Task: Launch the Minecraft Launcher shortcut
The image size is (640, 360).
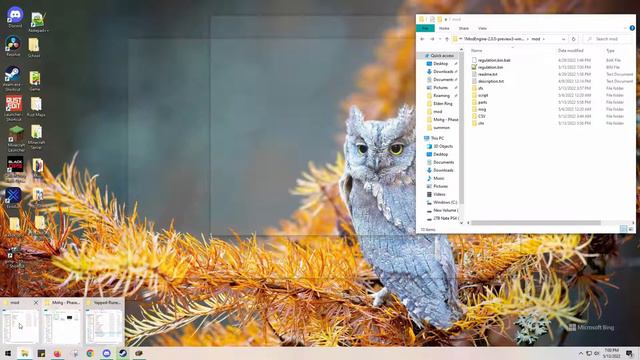Action: pyautogui.click(x=16, y=139)
